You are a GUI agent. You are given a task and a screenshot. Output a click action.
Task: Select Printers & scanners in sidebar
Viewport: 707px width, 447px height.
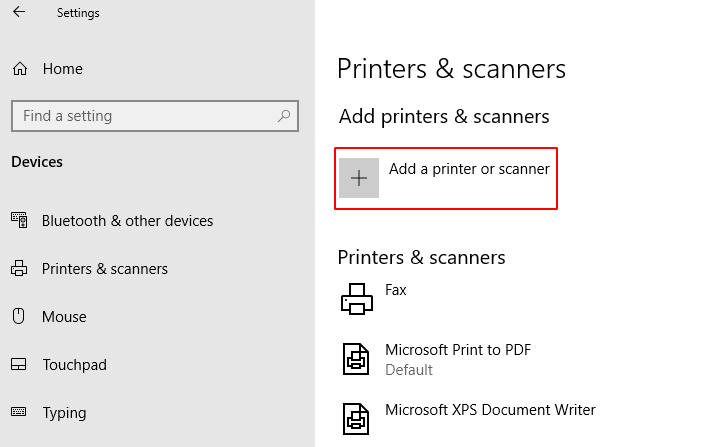[105, 269]
